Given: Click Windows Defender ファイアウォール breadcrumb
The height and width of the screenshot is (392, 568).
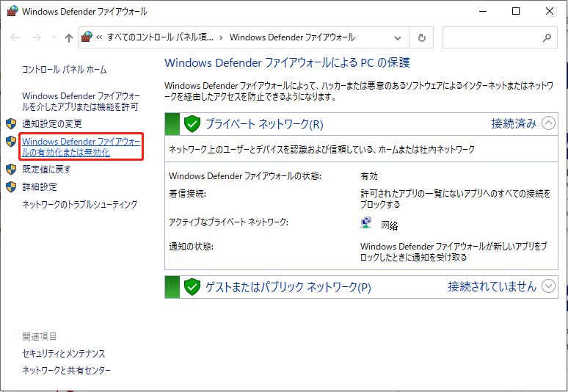Looking at the screenshot, I should [x=292, y=37].
